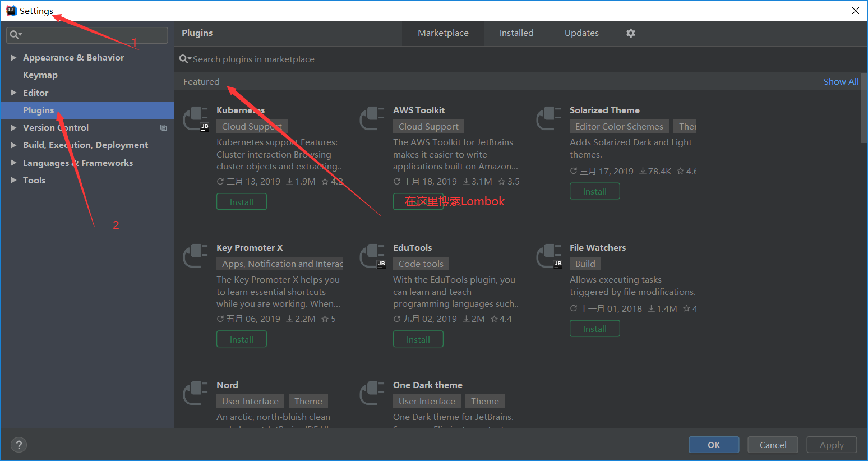The width and height of the screenshot is (868, 461).
Task: Click the Key Promoter X plugin icon
Action: [x=196, y=256]
